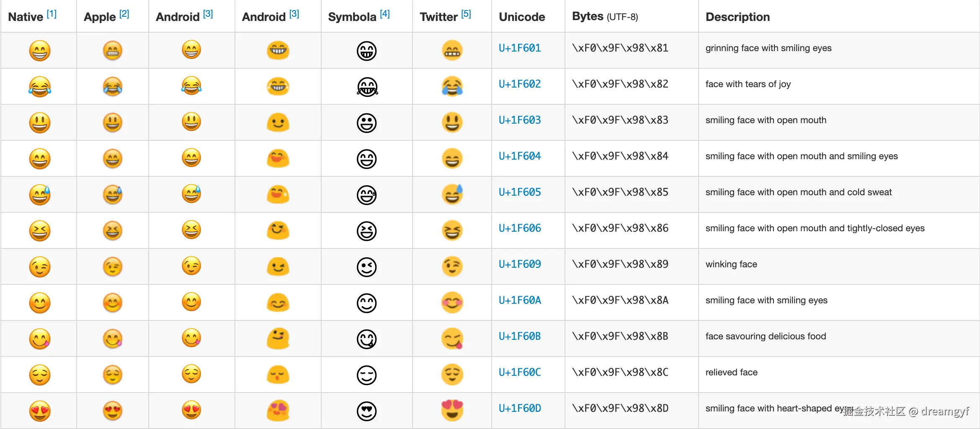Screen dimensions: 980x429
Task: Click the Native grinning face emoji
Action: [40, 51]
